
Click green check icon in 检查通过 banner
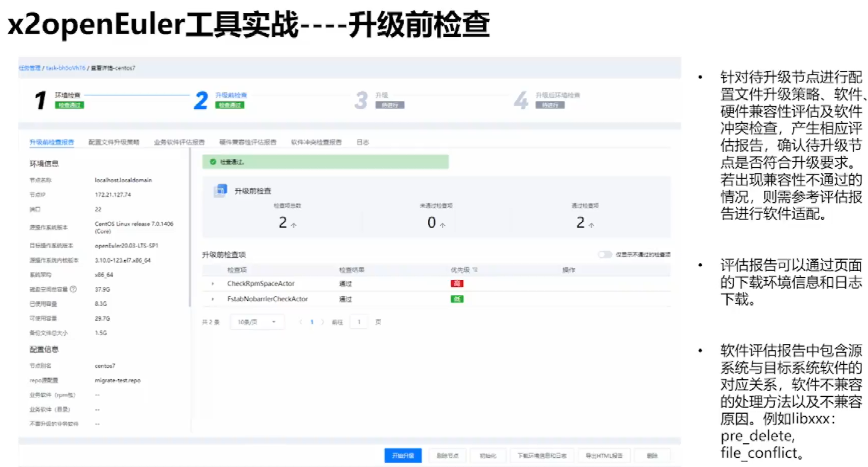(213, 162)
